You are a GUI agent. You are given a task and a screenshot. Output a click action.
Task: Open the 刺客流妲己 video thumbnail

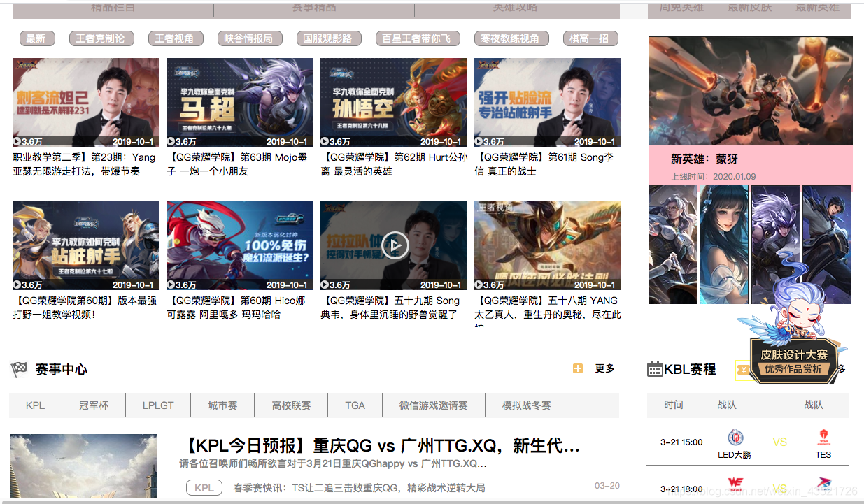pos(85,102)
